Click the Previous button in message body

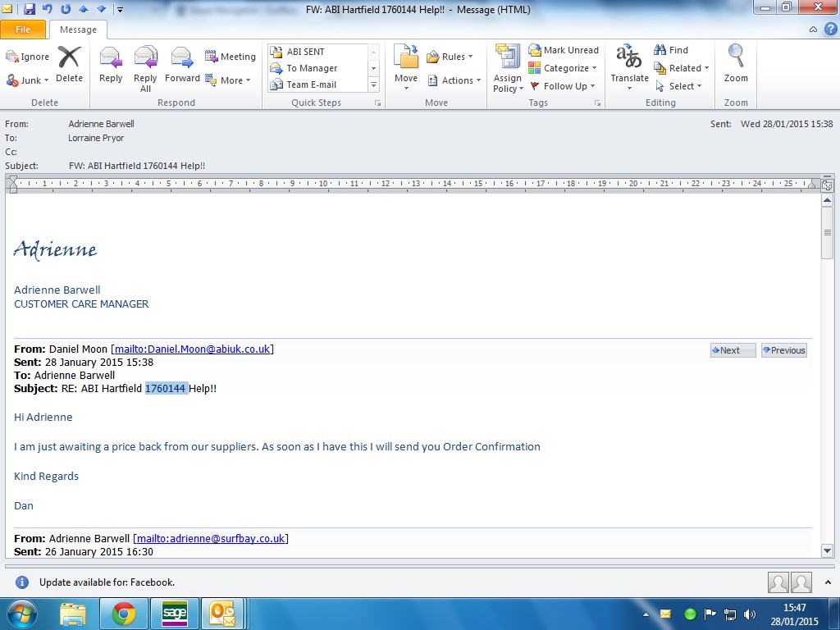click(783, 350)
